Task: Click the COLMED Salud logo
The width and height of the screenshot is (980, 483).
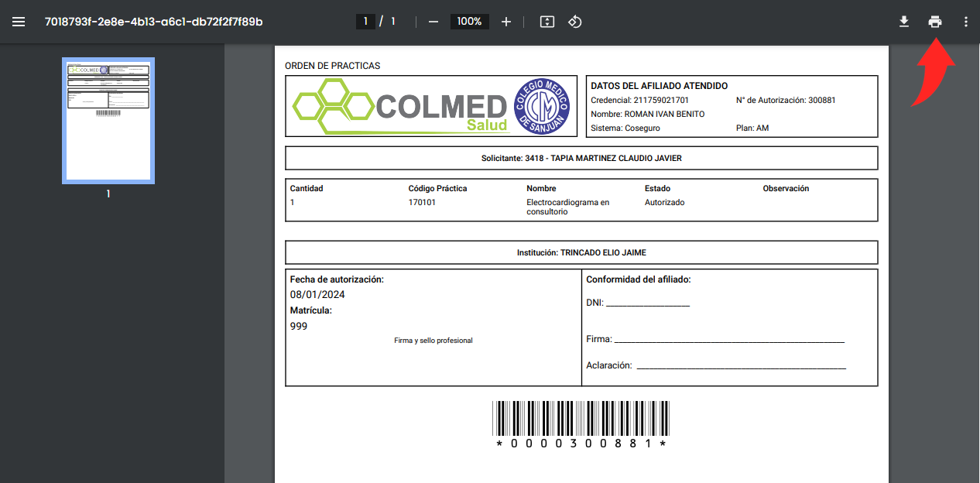Action: tap(400, 106)
